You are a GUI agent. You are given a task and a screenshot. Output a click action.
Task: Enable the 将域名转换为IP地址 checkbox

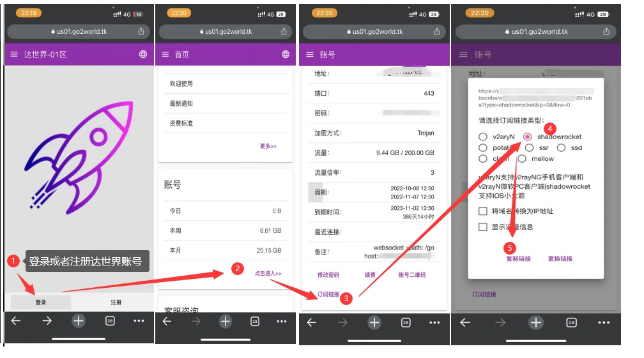[x=483, y=211]
